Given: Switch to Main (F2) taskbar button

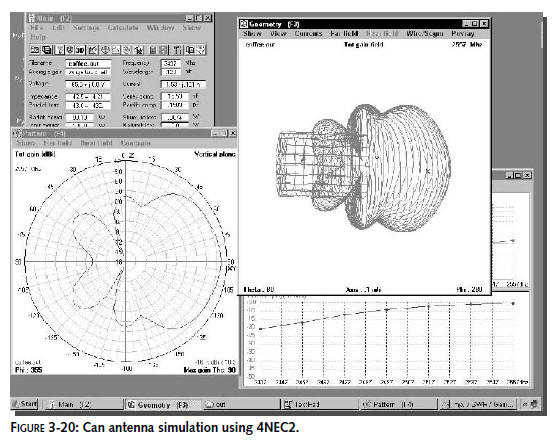Looking at the screenshot, I should tap(84, 404).
